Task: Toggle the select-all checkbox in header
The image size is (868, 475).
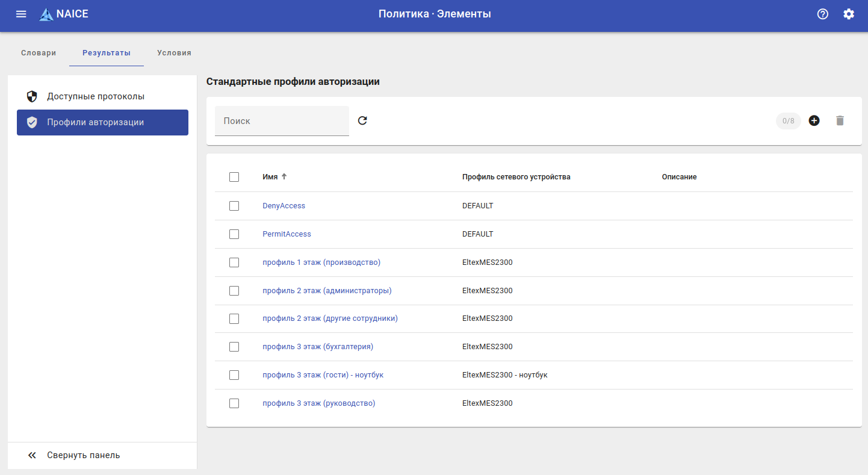Action: (x=234, y=177)
